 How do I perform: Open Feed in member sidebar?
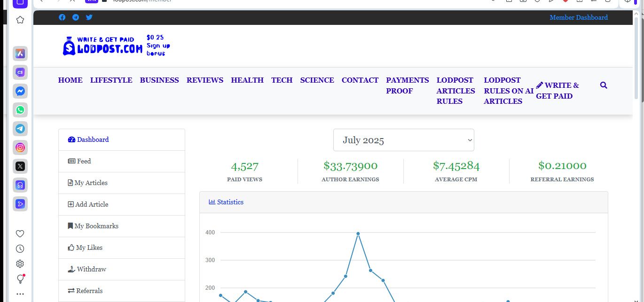[122, 161]
